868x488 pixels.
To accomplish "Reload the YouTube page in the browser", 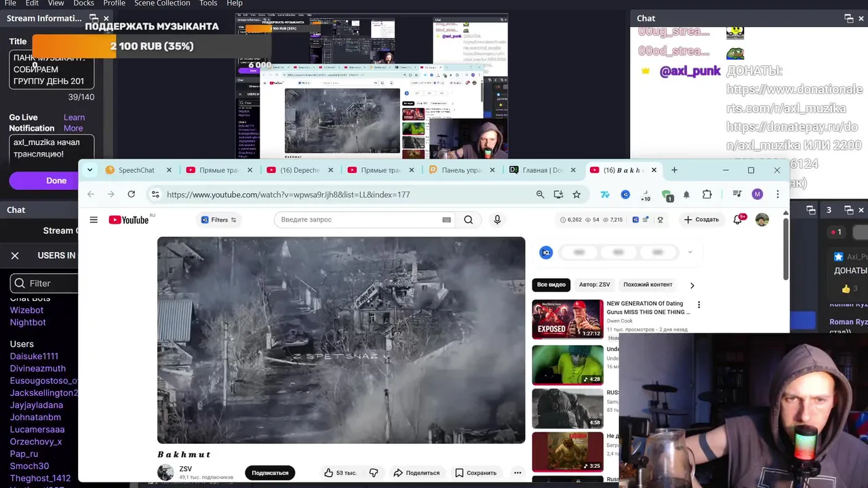I will (132, 195).
